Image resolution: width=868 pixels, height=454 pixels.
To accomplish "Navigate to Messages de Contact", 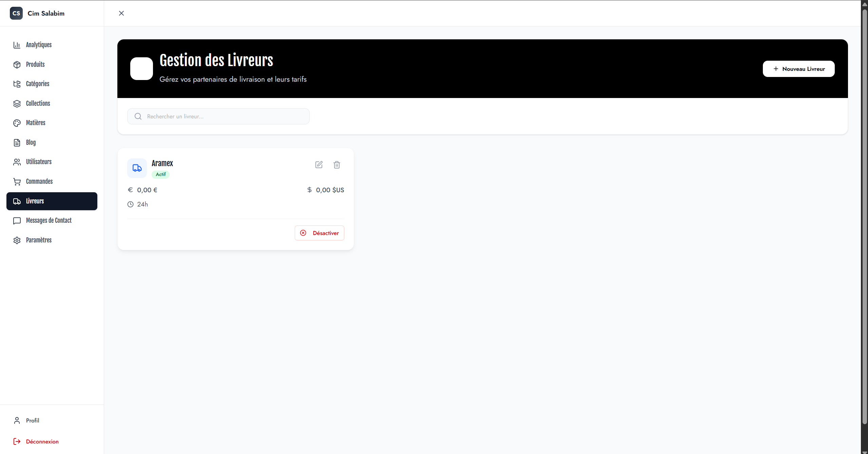I will (x=49, y=220).
